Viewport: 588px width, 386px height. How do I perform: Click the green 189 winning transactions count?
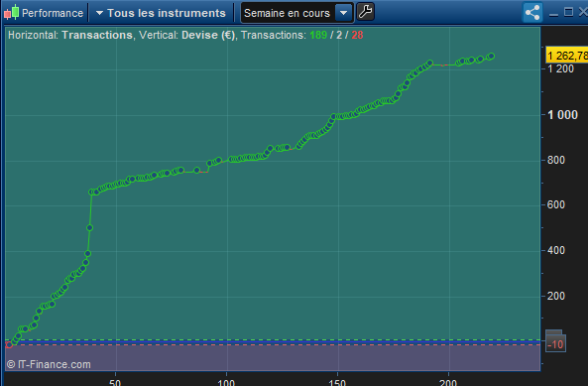[x=318, y=36]
